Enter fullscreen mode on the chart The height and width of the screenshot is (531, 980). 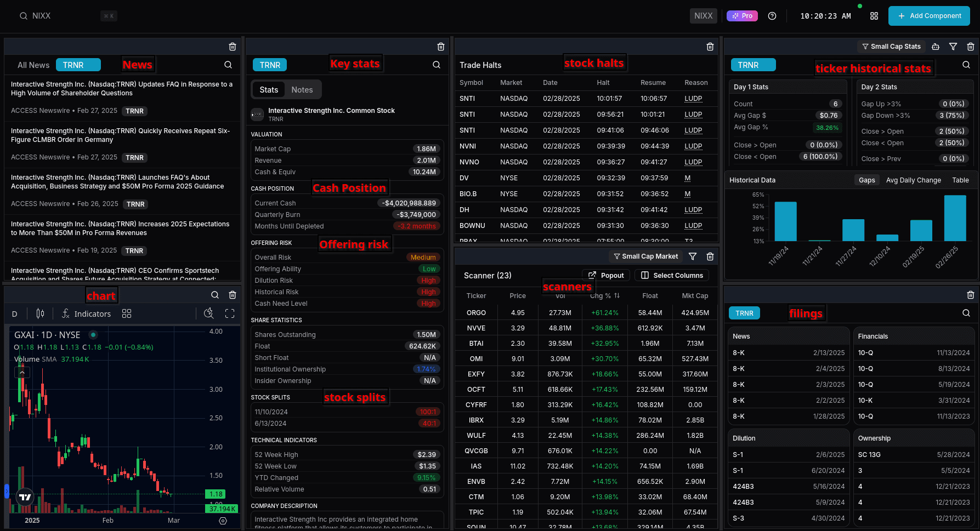pyautogui.click(x=230, y=313)
